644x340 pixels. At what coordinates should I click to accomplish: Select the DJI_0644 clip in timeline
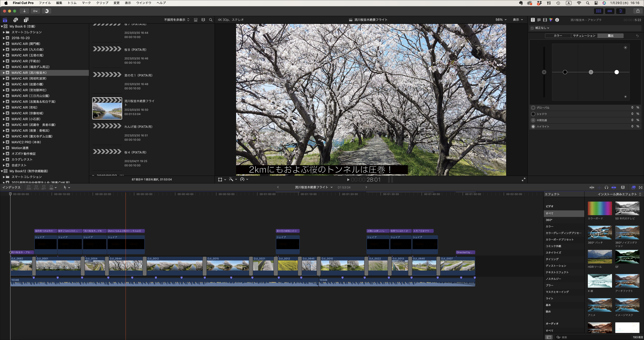[126, 266]
